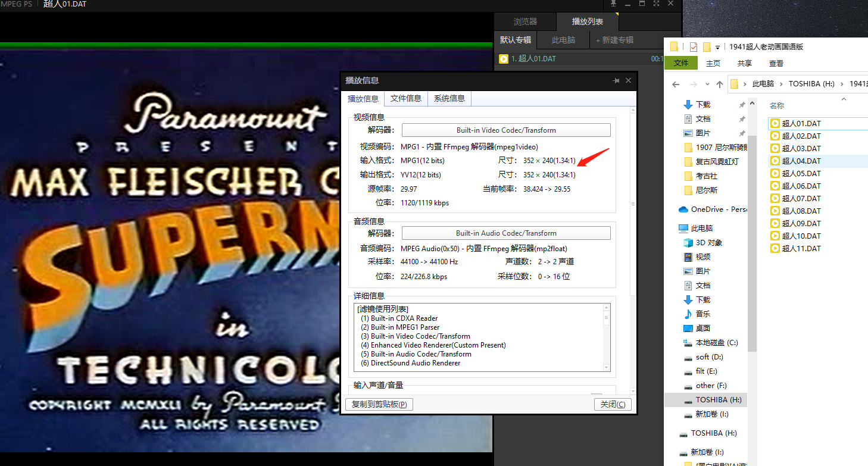868x466 pixels.
Task: Open the 查看 ribbon tab in Explorer
Action: (x=776, y=63)
